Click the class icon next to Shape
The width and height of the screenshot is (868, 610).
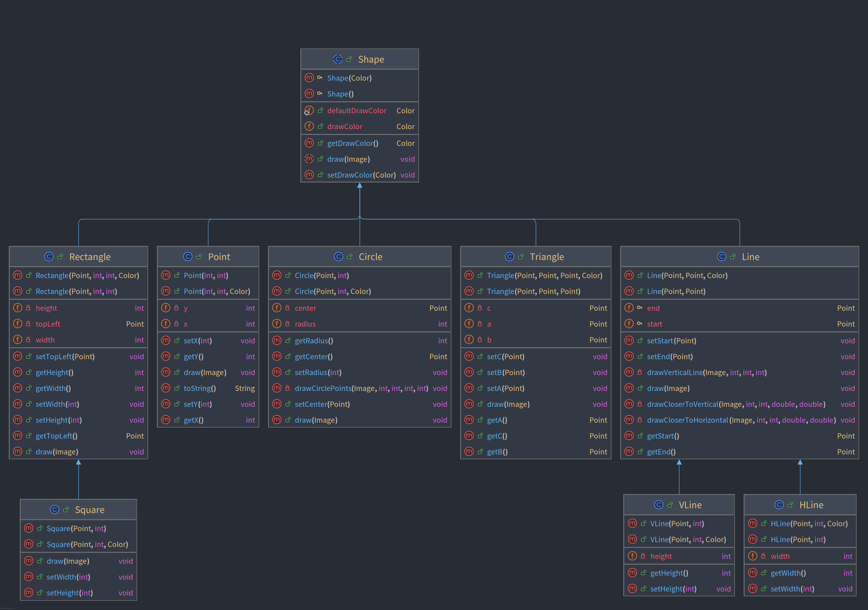tap(338, 59)
